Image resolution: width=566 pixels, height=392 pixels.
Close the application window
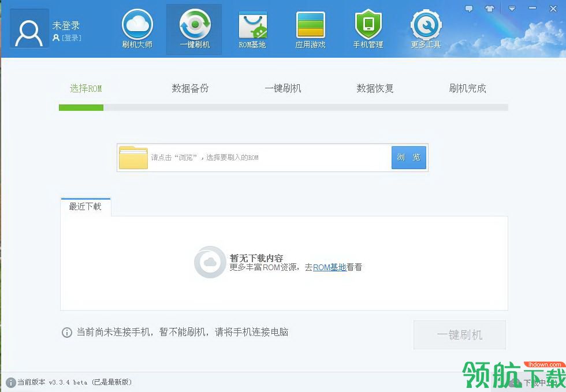(x=553, y=9)
